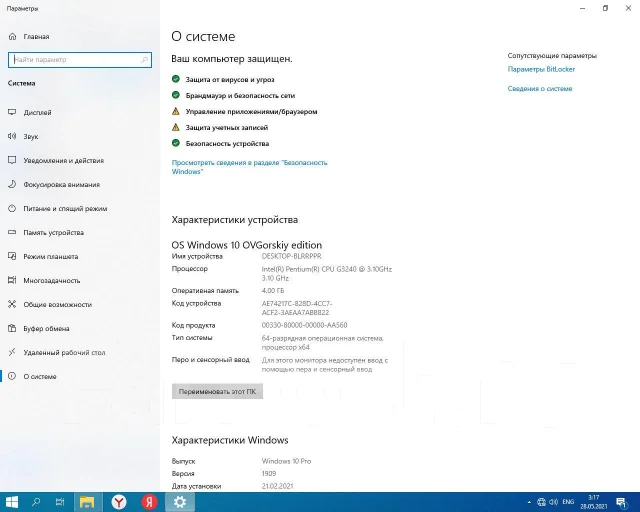This screenshot has height=512, width=640.
Task: Open Буфер обмена section
Action: [80, 329]
